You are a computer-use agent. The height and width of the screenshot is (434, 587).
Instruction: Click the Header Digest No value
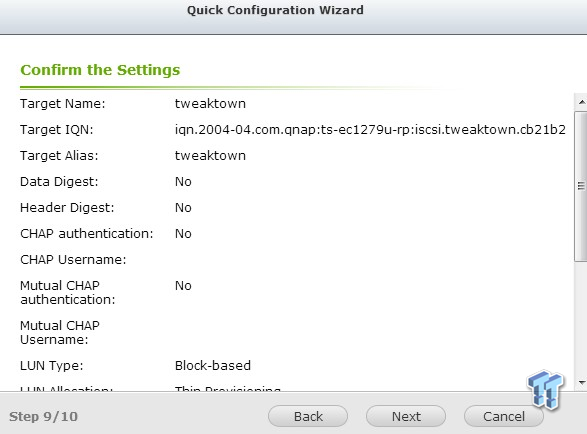coord(183,207)
